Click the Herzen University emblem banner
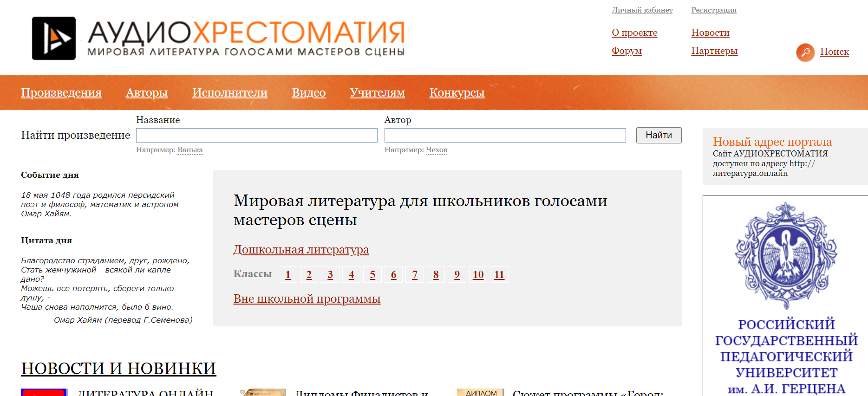The width and height of the screenshot is (868, 396). (x=786, y=255)
